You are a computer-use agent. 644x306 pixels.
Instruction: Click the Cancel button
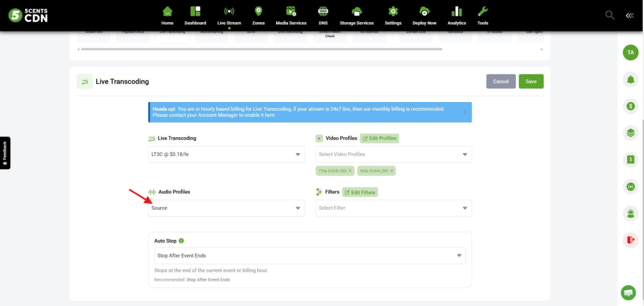click(501, 81)
